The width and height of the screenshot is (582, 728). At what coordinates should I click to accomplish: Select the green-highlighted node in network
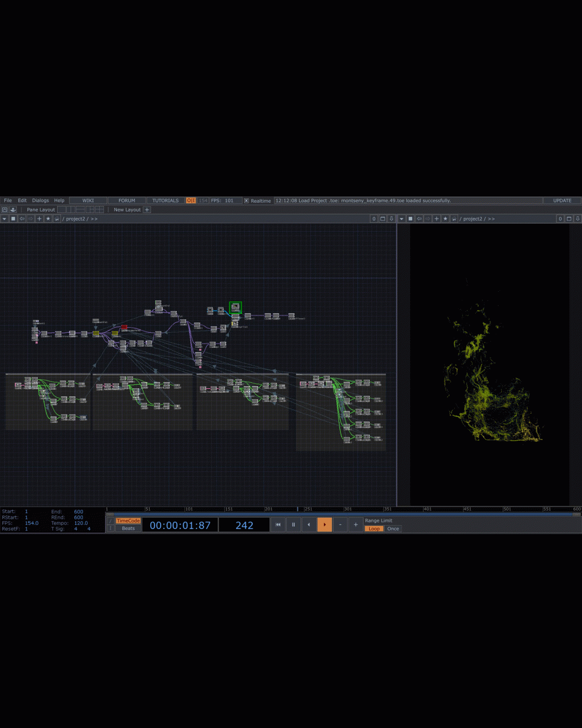[235, 307]
